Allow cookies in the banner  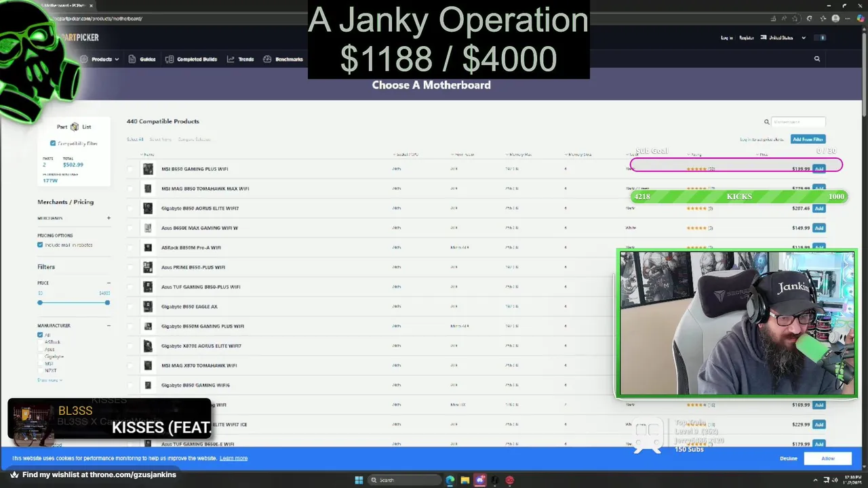coord(828,458)
